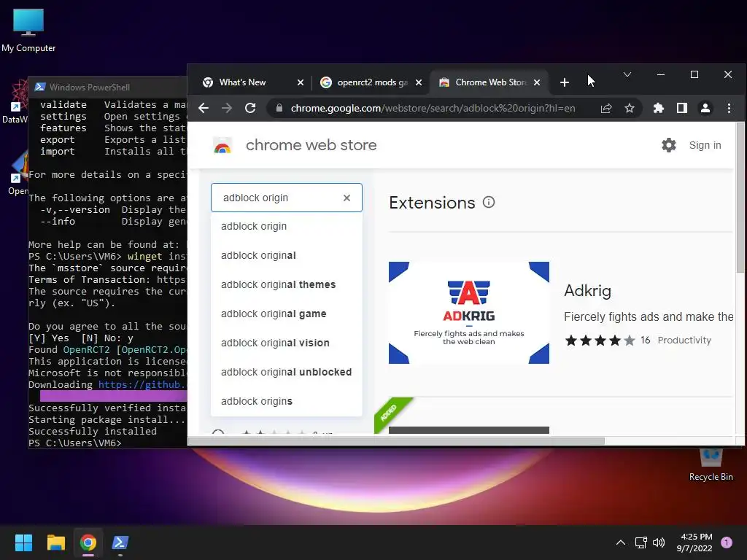The image size is (747, 560).
Task: Select suggestion 'adblock original vision'
Action: pos(286,343)
